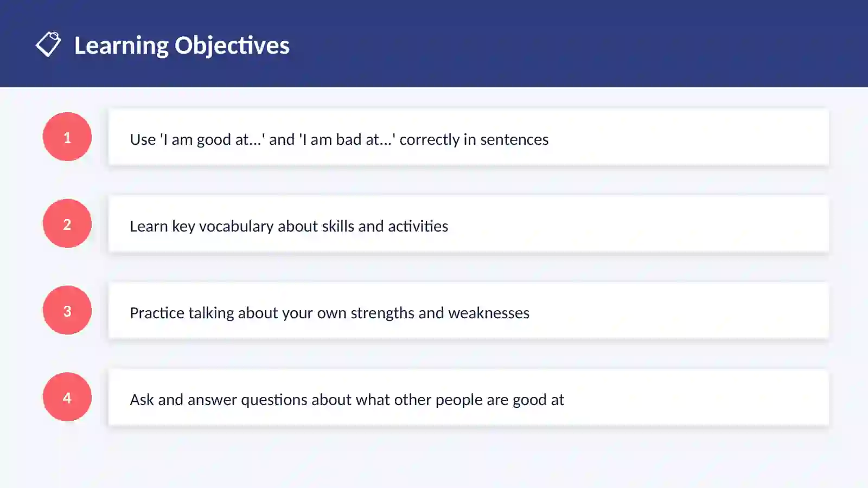
Task: Click the Learning Objectives title text
Action: (x=182, y=46)
